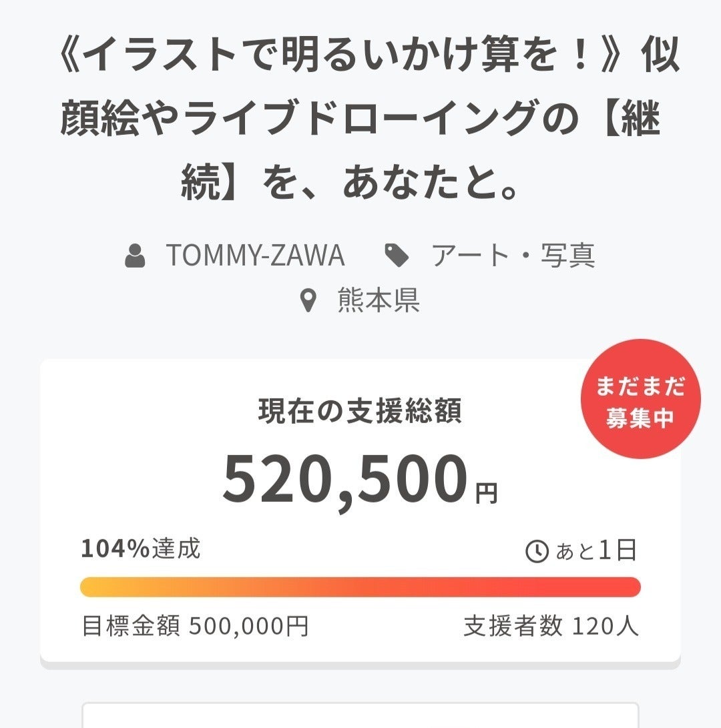Click the location pin icon before 熊本県
This screenshot has width=721, height=728.
click(x=308, y=299)
